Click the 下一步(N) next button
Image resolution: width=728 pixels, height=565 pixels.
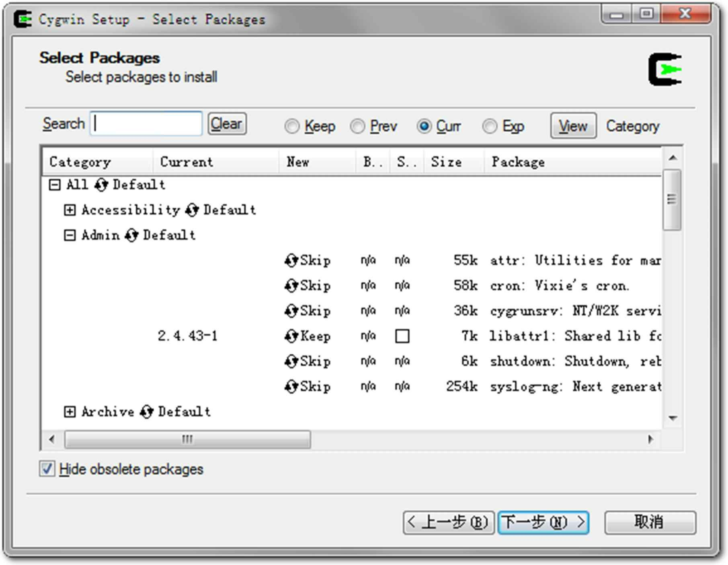(543, 523)
